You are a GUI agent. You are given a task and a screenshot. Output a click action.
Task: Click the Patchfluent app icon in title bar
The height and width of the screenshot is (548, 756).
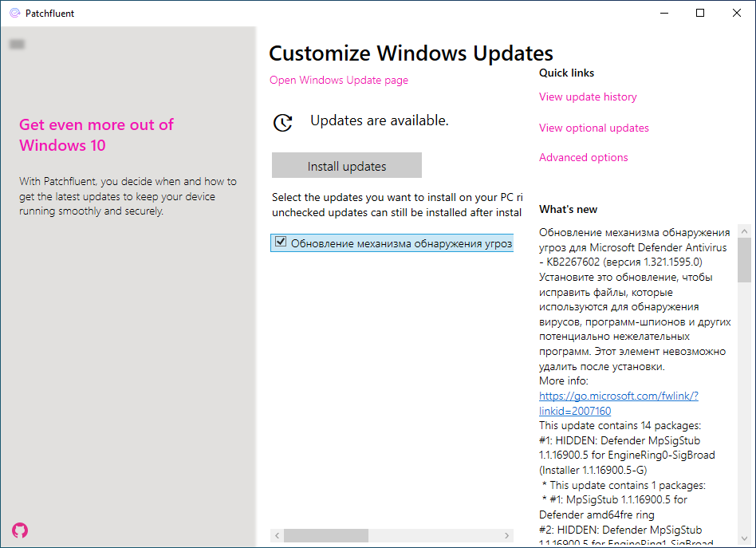[15, 13]
